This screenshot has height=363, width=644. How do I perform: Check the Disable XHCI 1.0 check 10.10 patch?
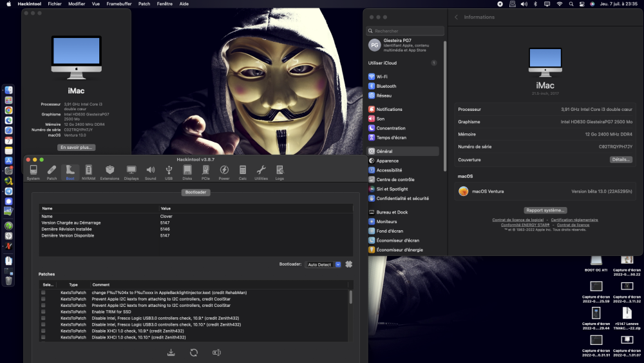pos(43,337)
